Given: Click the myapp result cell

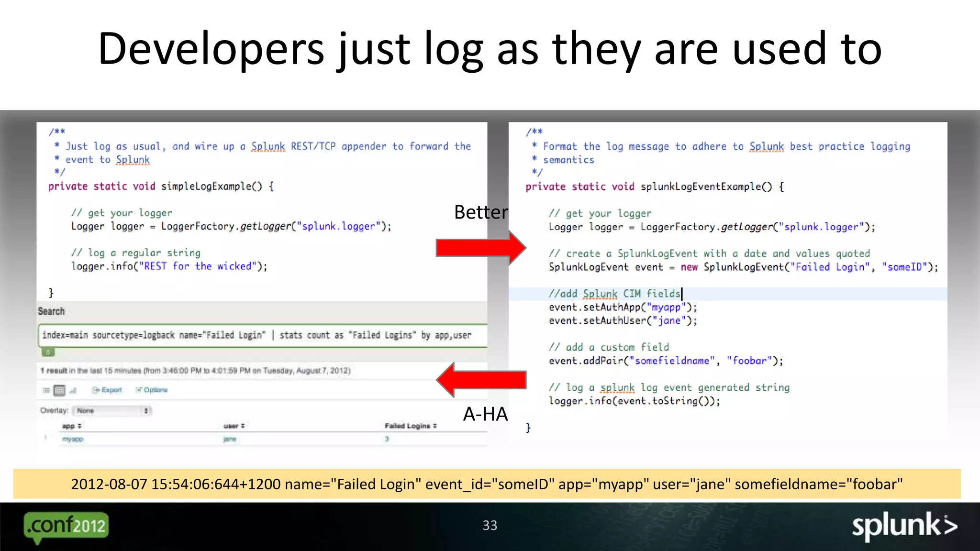Looking at the screenshot, I should [x=73, y=439].
